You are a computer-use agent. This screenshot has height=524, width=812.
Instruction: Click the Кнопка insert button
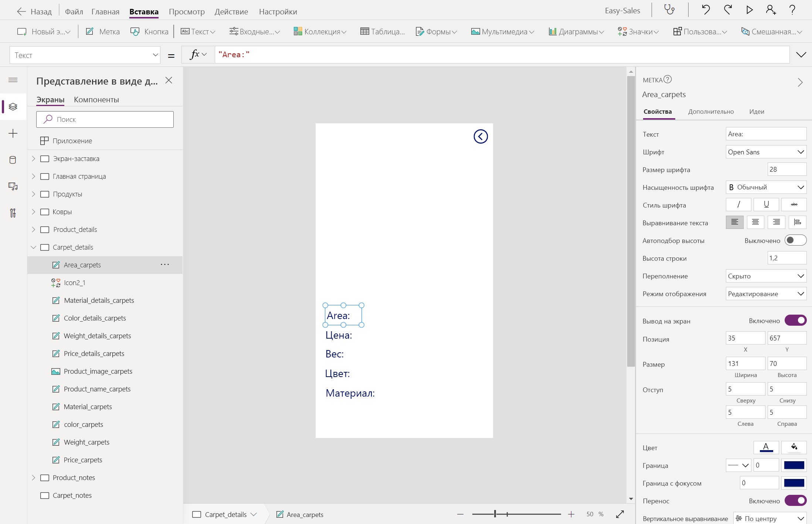[x=150, y=32]
